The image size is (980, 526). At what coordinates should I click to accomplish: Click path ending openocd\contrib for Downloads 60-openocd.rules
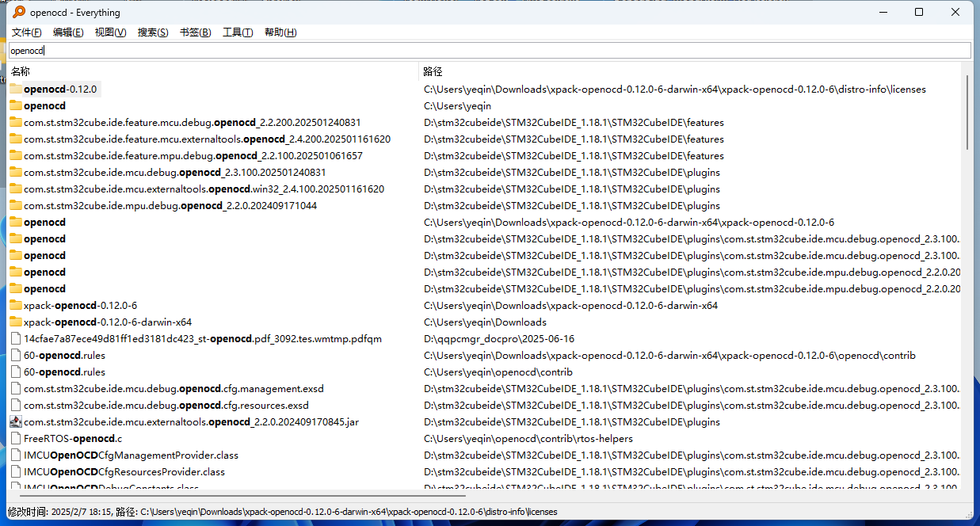669,355
